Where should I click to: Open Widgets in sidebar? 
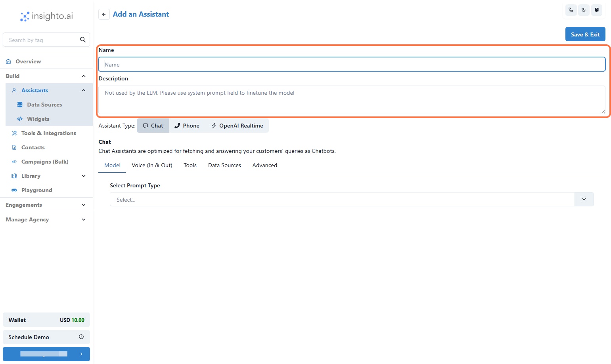click(38, 119)
